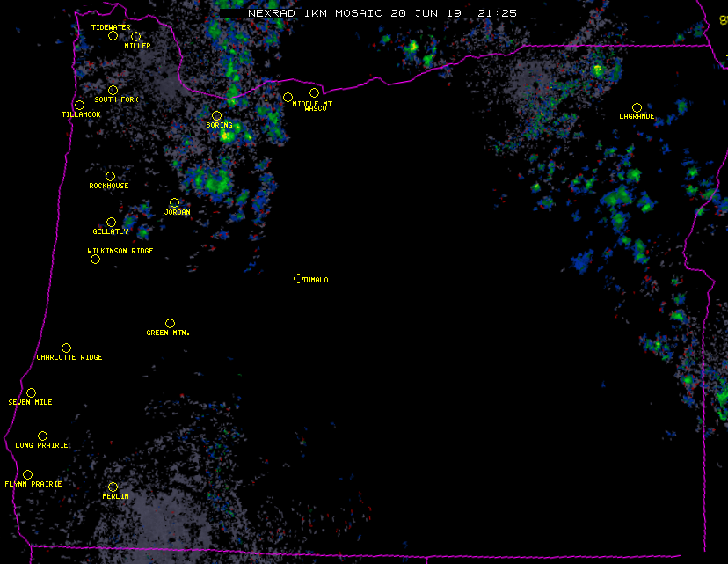Click the Tidewater station circle marker
This screenshot has height=564, width=728.
pos(113,35)
